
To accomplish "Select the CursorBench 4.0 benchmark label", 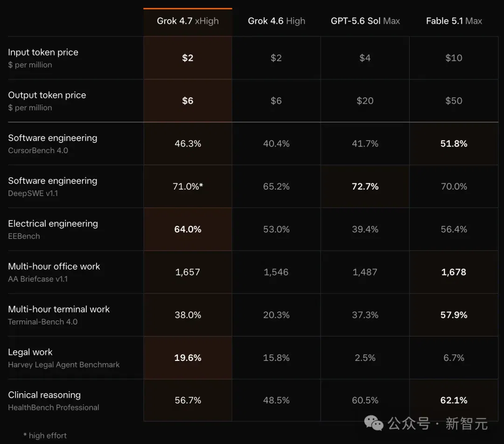I will tap(38, 150).
